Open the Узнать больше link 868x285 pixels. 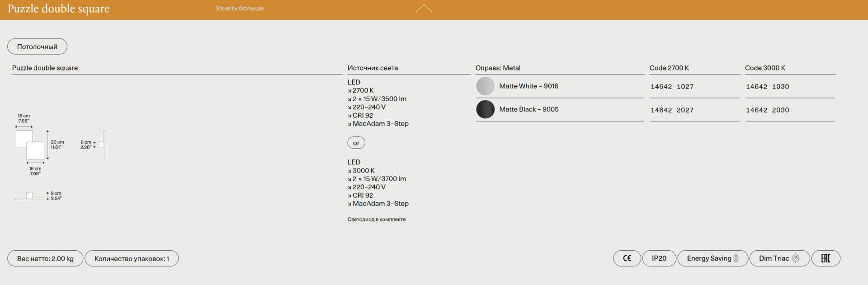pos(239,8)
